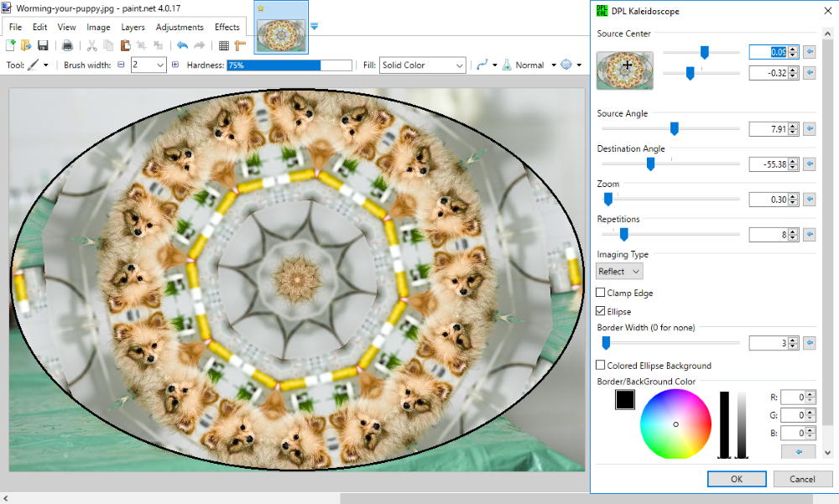This screenshot has width=839, height=504.
Task: Toggle the rulers icon
Action: pos(240,46)
